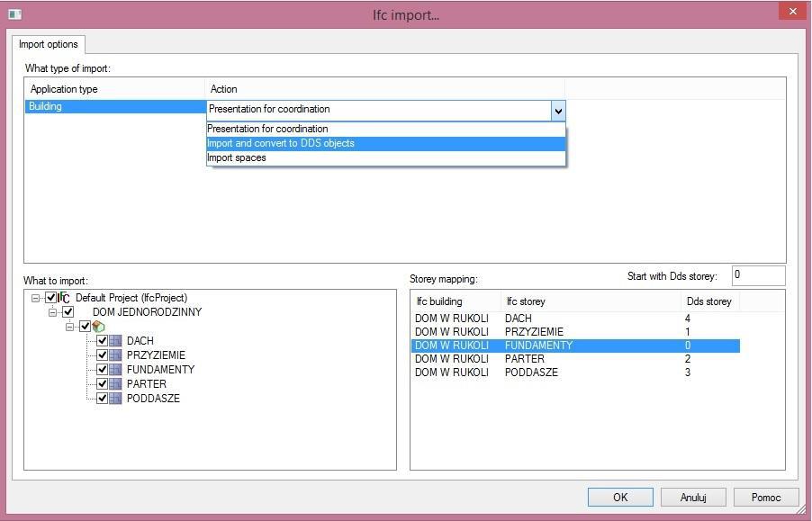Collapse the Default Project tree node
The width and height of the screenshot is (812, 521).
[x=35, y=298]
